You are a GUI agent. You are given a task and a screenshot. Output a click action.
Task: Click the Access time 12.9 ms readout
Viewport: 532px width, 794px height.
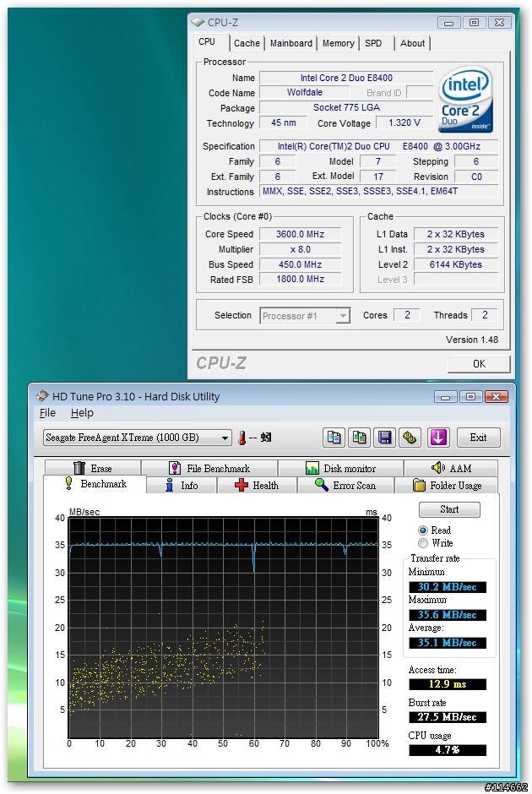[447, 684]
